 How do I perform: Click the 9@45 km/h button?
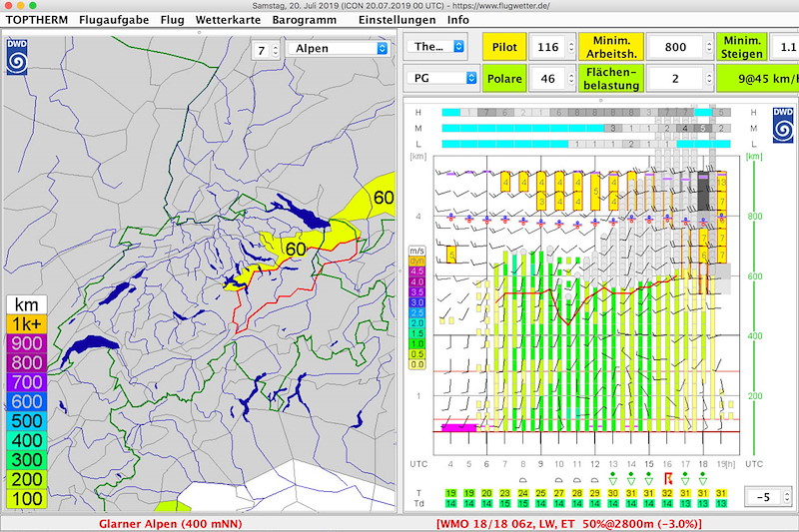click(x=758, y=79)
